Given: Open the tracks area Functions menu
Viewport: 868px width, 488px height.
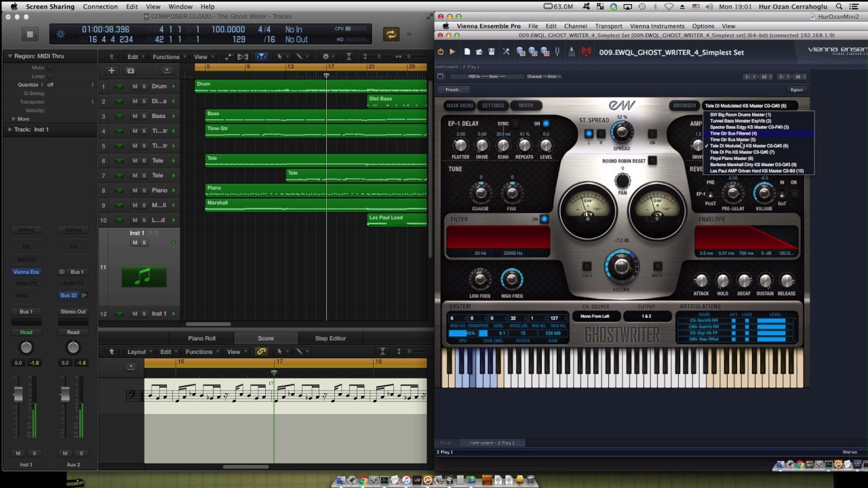Looking at the screenshot, I should coord(169,57).
